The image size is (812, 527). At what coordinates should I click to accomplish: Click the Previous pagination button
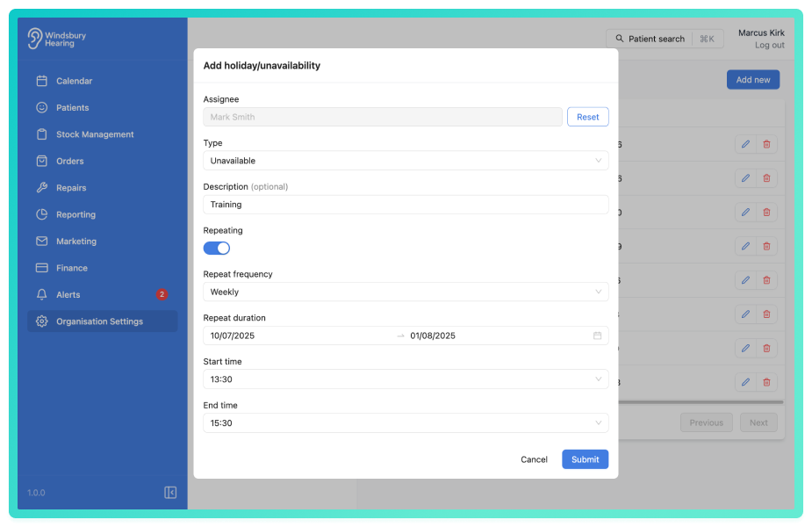(x=707, y=422)
